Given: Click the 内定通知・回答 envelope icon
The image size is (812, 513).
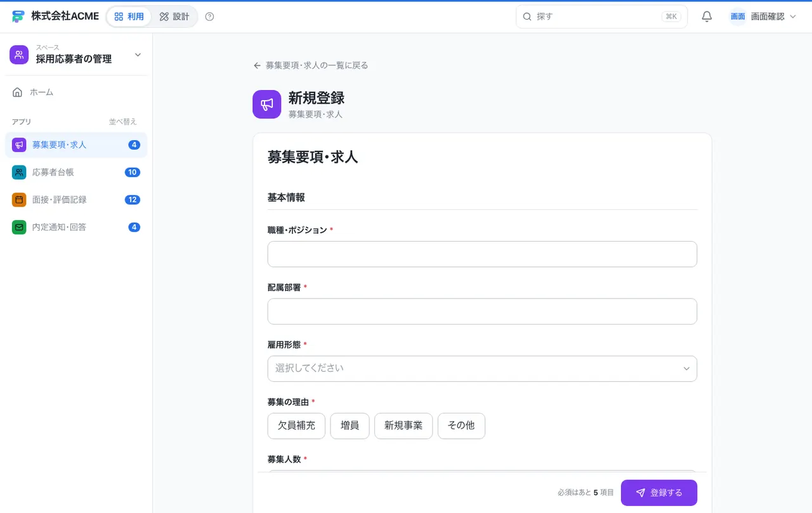Looking at the screenshot, I should pos(19,227).
